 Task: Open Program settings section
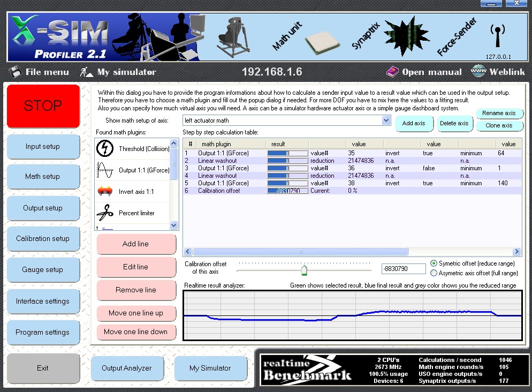43,332
